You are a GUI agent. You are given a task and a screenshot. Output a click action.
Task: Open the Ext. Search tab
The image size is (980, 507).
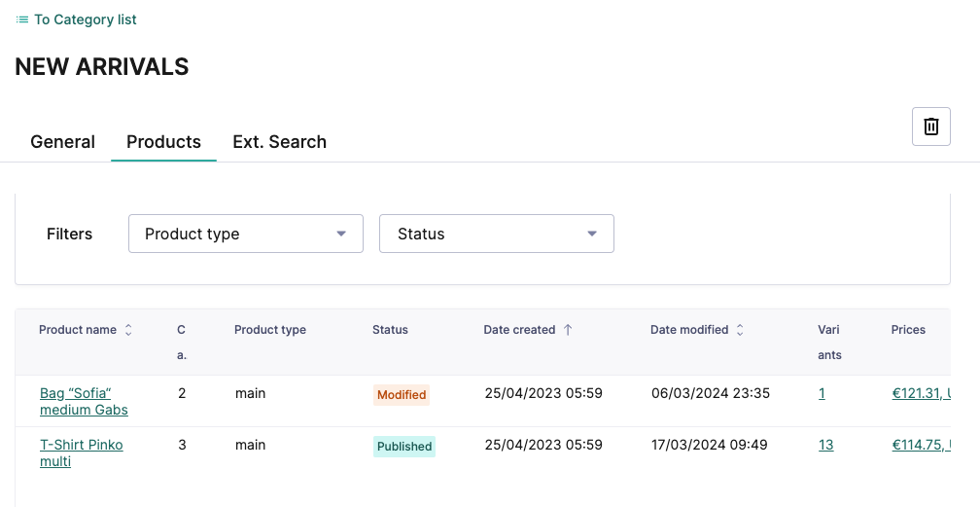279,142
